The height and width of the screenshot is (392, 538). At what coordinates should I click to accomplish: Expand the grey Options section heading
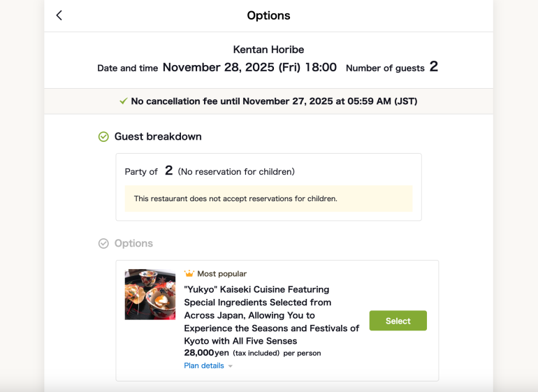pos(133,243)
